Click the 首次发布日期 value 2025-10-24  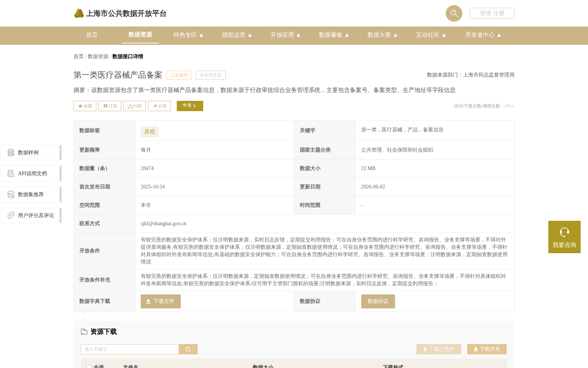click(x=153, y=187)
